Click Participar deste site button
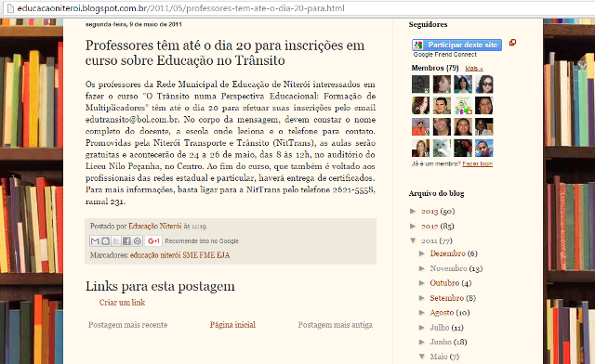The width and height of the screenshot is (595, 364). coord(456,45)
